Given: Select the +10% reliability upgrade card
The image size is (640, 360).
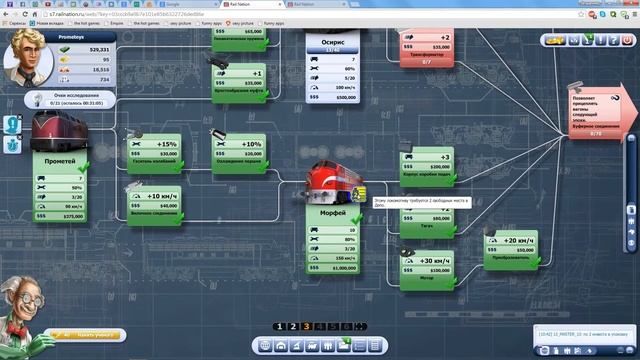Looking at the screenshot, I should click(239, 154).
